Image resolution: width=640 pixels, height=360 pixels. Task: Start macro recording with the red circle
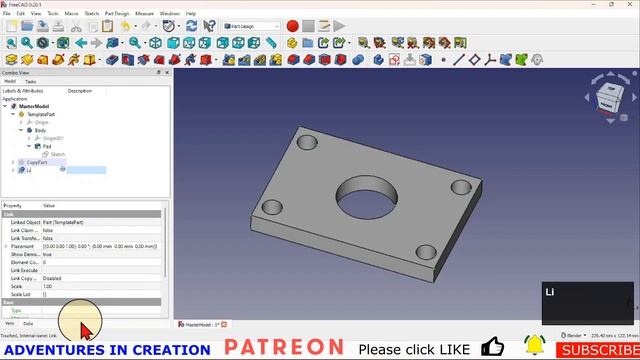pyautogui.click(x=292, y=26)
